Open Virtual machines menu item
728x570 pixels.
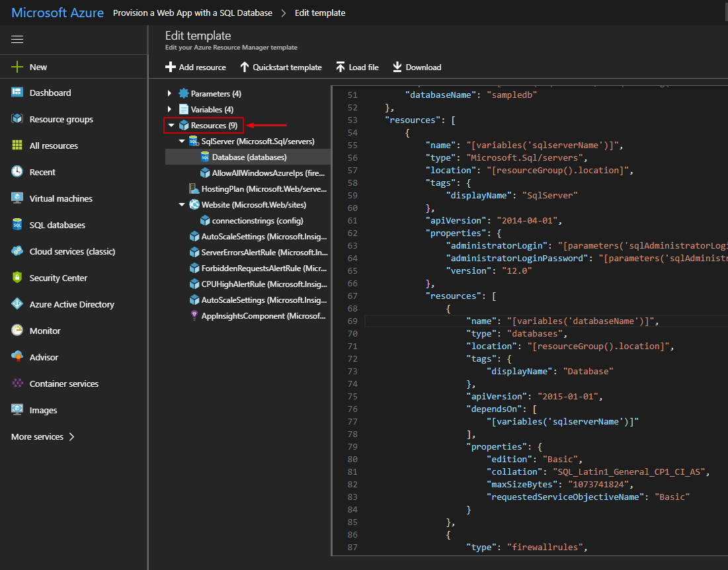(61, 198)
